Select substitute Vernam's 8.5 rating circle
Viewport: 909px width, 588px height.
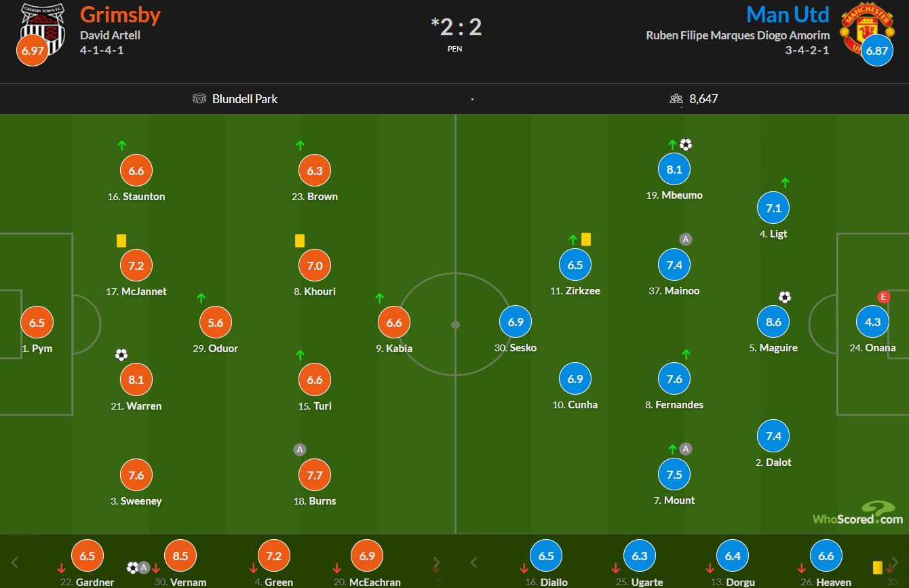coord(180,556)
